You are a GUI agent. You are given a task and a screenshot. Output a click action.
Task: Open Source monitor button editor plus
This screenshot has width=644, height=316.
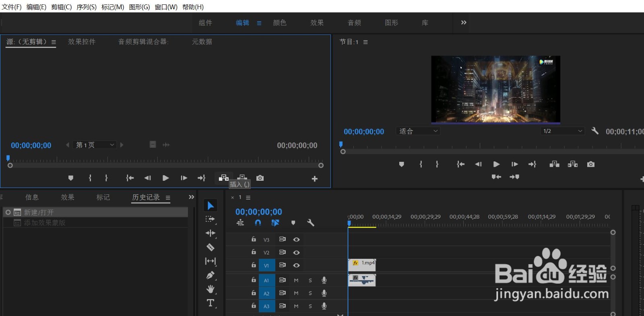coord(315,179)
